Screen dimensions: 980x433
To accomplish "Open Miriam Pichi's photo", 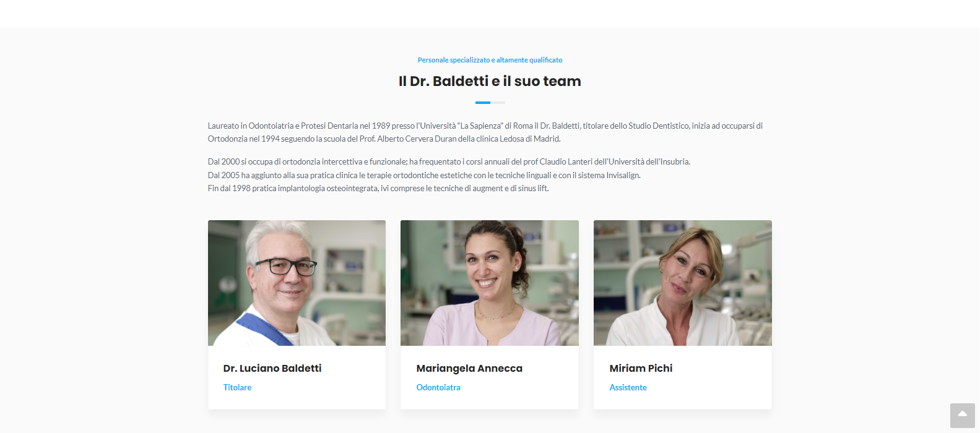I will (x=683, y=283).
